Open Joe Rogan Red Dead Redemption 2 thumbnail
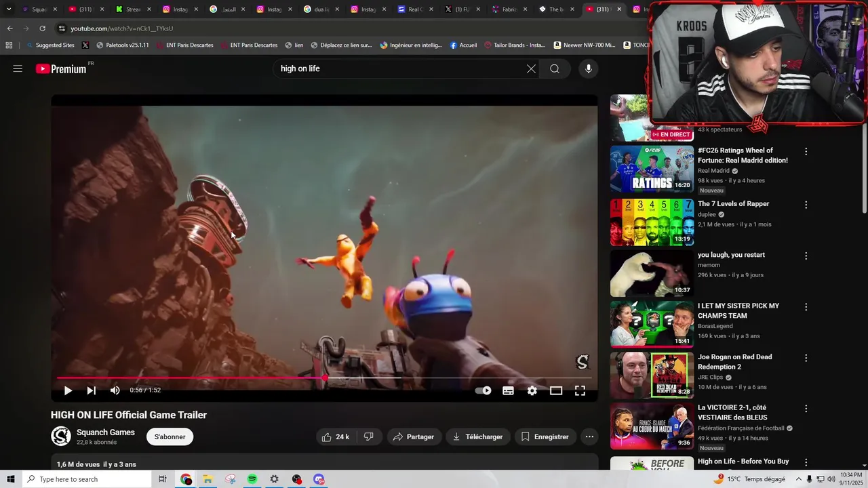 click(x=652, y=375)
